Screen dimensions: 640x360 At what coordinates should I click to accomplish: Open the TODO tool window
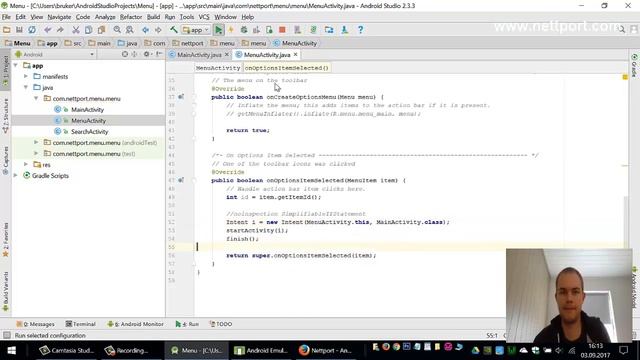coord(221,324)
